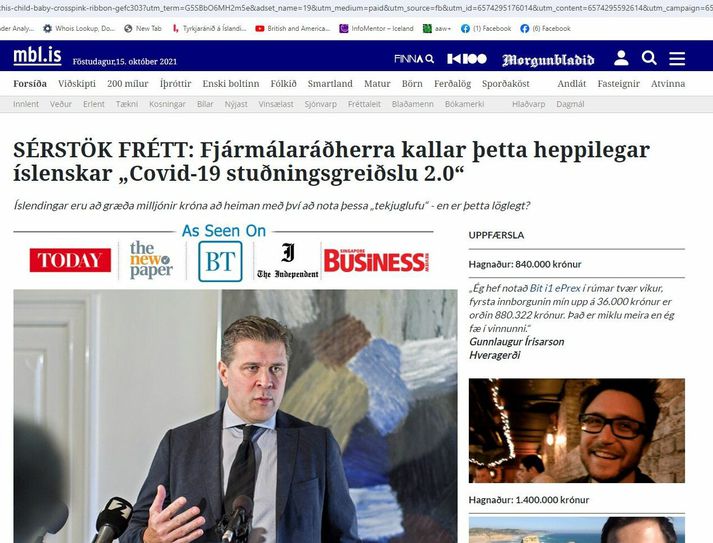Open the Hlaðvarp sub-tab
713x543 pixels.
(x=528, y=104)
